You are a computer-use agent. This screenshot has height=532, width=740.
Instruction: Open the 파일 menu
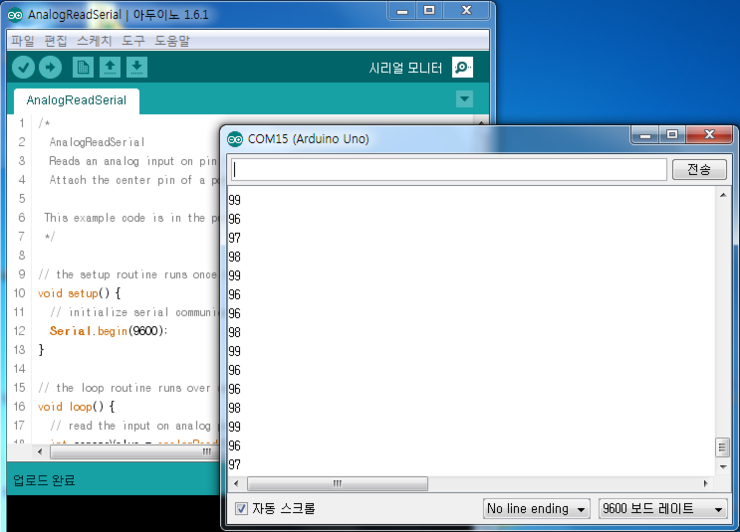click(x=23, y=41)
